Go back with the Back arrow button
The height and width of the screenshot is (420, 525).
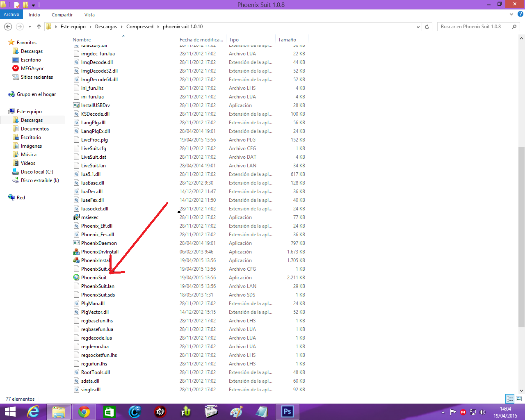coord(8,27)
